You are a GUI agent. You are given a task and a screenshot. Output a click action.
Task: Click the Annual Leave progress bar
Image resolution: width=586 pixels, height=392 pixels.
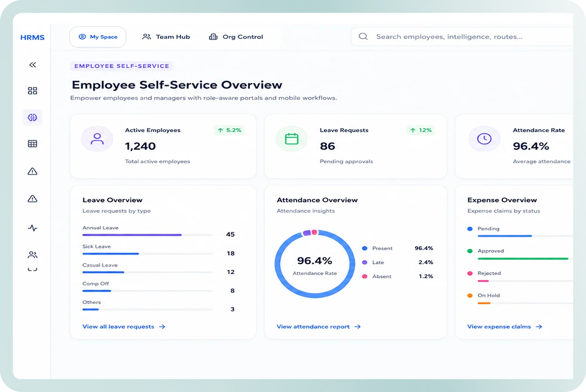[147, 235]
